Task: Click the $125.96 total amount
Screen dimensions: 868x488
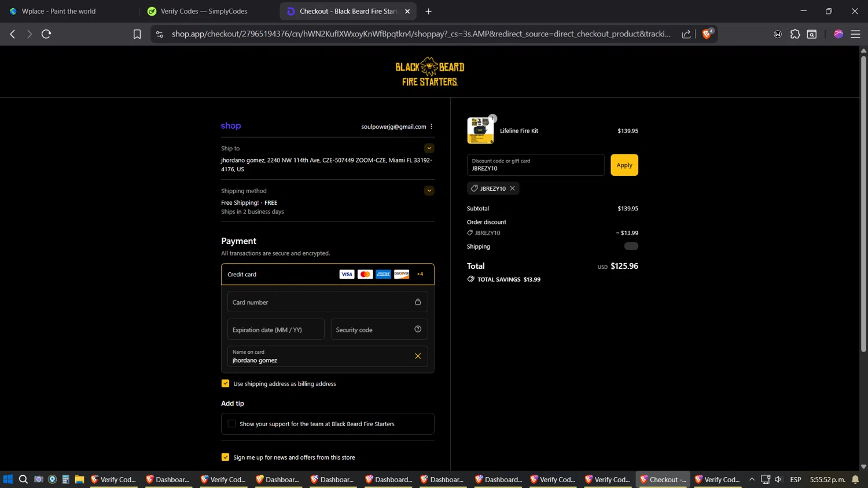Action: coord(624,266)
